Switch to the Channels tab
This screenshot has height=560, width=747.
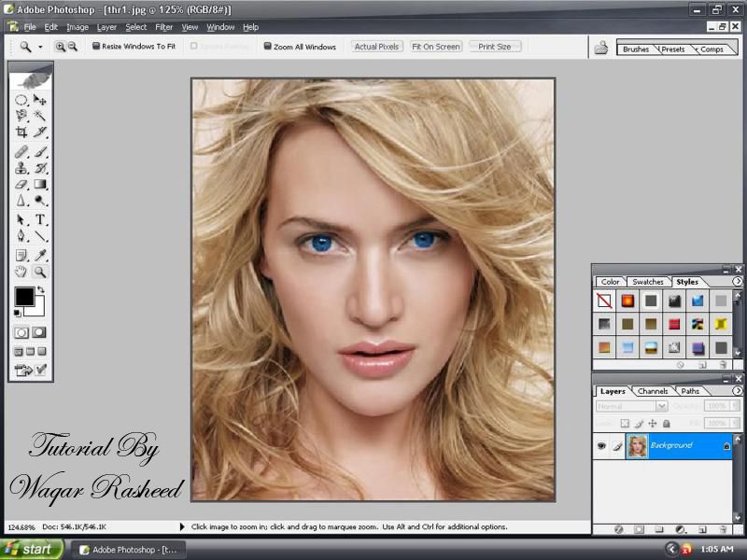(x=653, y=391)
